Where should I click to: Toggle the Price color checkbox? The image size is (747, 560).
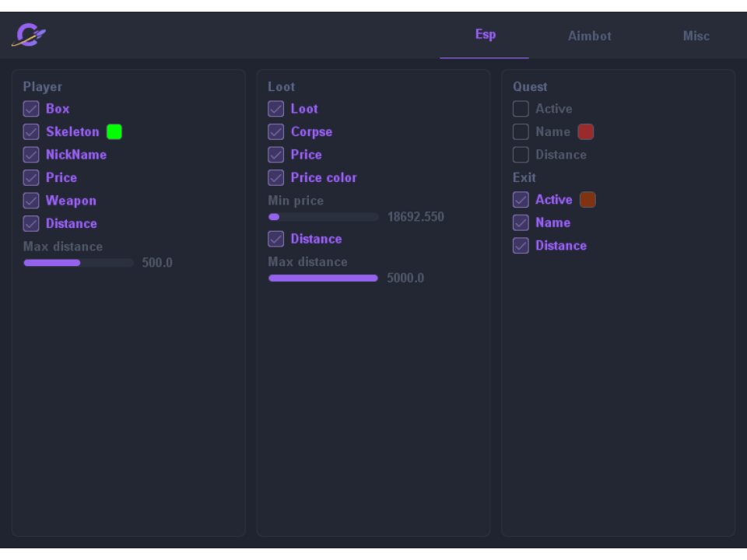tap(275, 177)
